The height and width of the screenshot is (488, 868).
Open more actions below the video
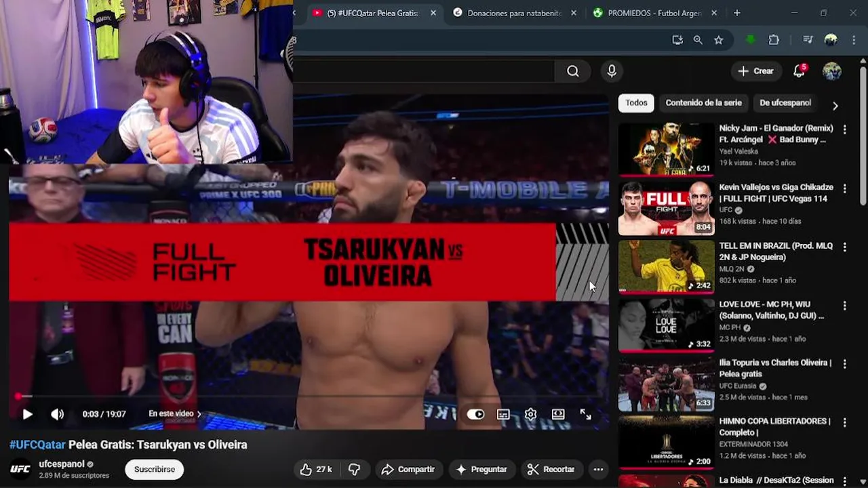(x=598, y=469)
